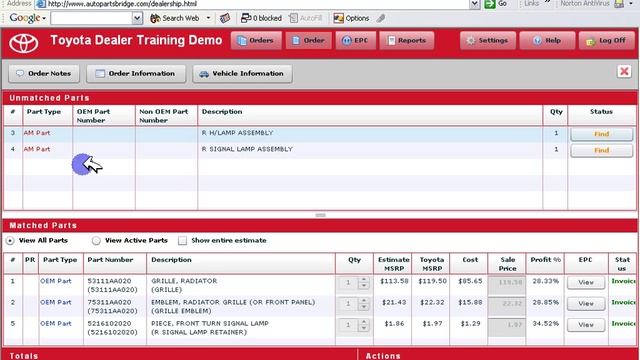Click OEM Part link for 5216102020
Screen dimensions: 640x360
coord(56,324)
